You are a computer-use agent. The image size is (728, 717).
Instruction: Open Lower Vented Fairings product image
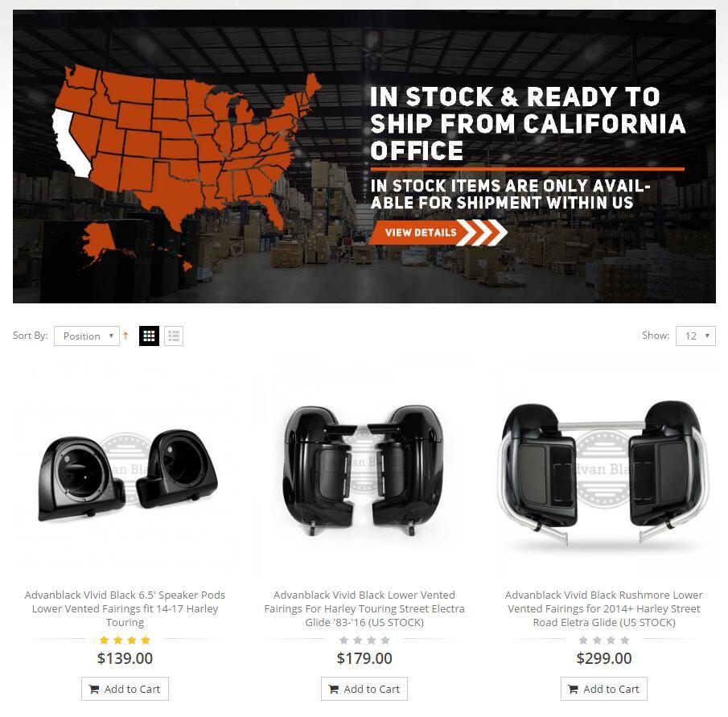click(364, 471)
